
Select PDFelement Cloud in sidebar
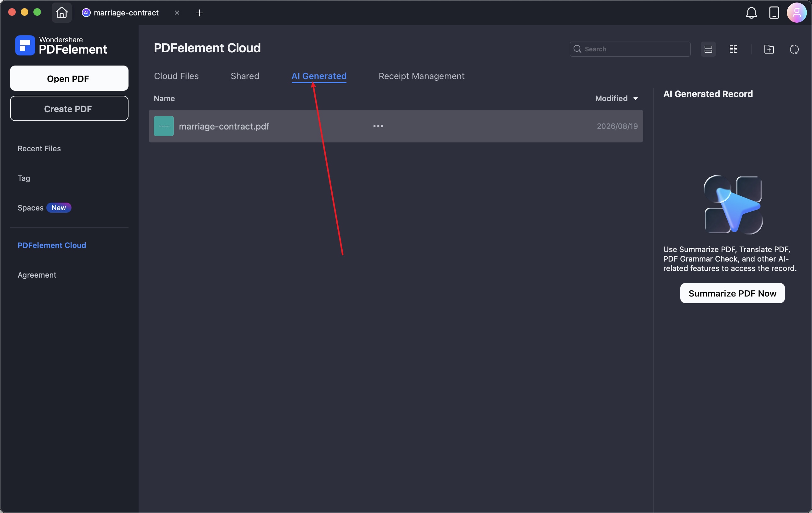click(x=52, y=245)
